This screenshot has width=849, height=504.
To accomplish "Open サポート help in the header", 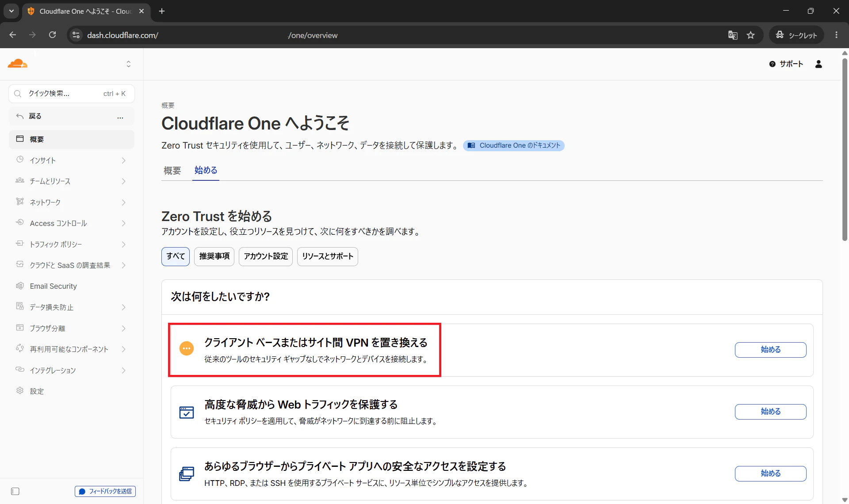I will [786, 64].
